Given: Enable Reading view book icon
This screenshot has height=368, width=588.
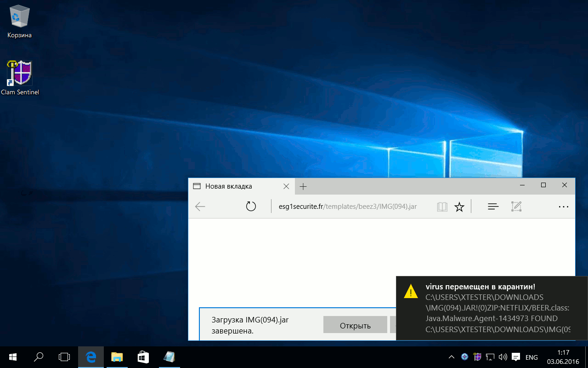Looking at the screenshot, I should point(442,207).
